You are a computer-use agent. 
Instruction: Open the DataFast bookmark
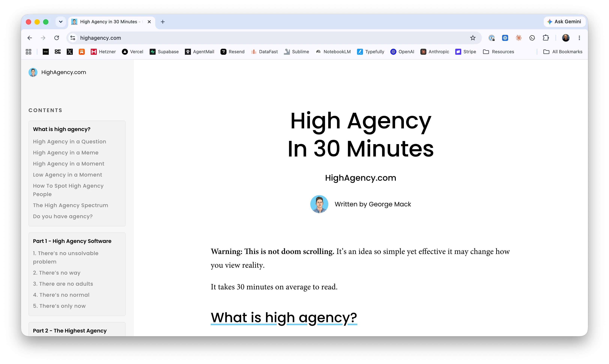[x=265, y=52]
